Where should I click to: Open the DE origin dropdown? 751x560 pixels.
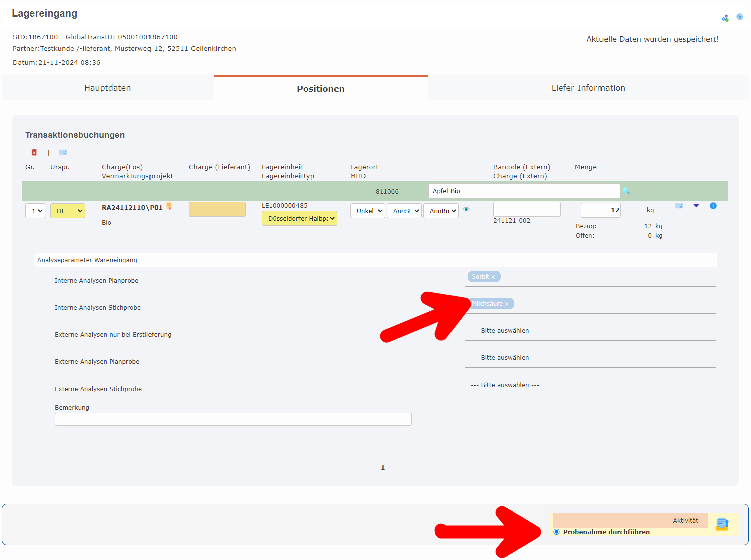(x=68, y=211)
